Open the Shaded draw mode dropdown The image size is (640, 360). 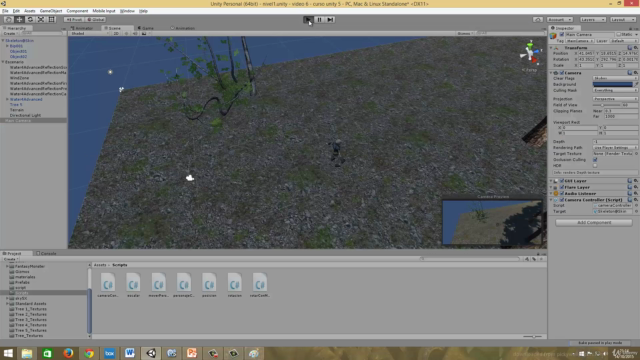pos(90,33)
